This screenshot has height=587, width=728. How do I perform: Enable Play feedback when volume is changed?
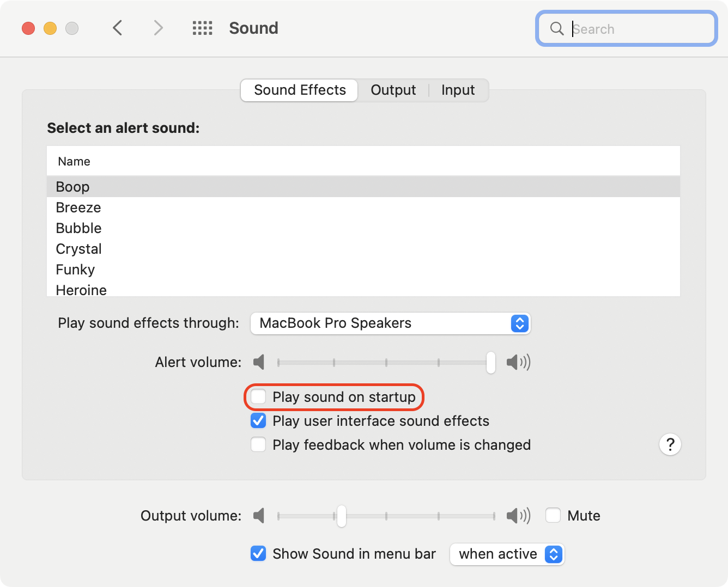(x=258, y=444)
